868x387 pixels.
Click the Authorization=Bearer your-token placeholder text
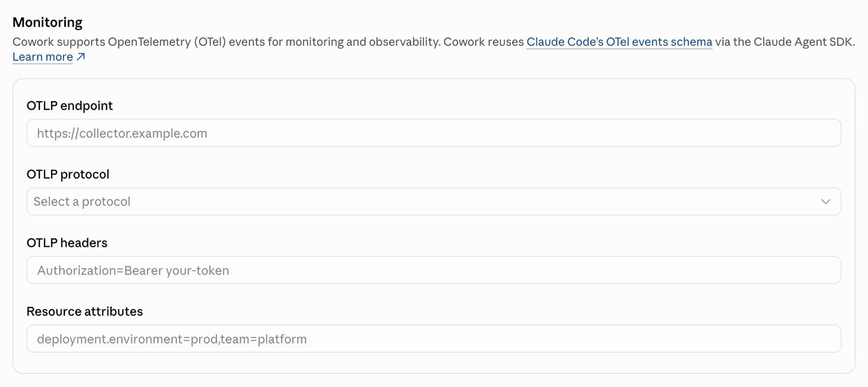coord(133,270)
